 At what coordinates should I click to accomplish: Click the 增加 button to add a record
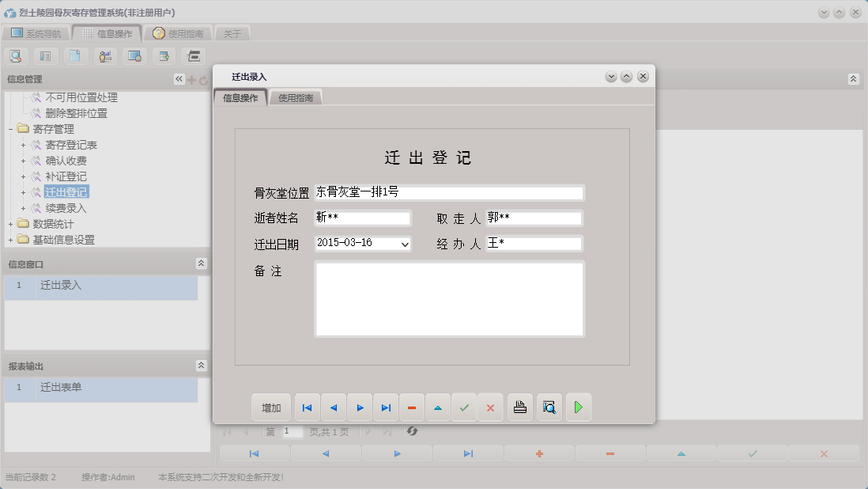270,407
